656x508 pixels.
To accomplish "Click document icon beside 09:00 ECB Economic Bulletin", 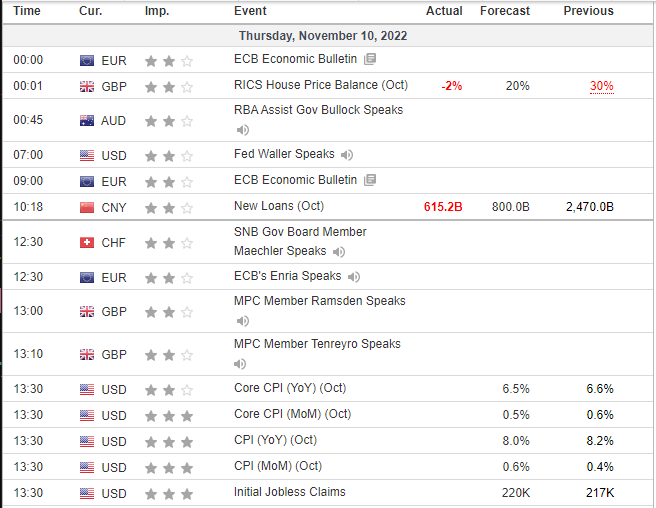I will [370, 181].
